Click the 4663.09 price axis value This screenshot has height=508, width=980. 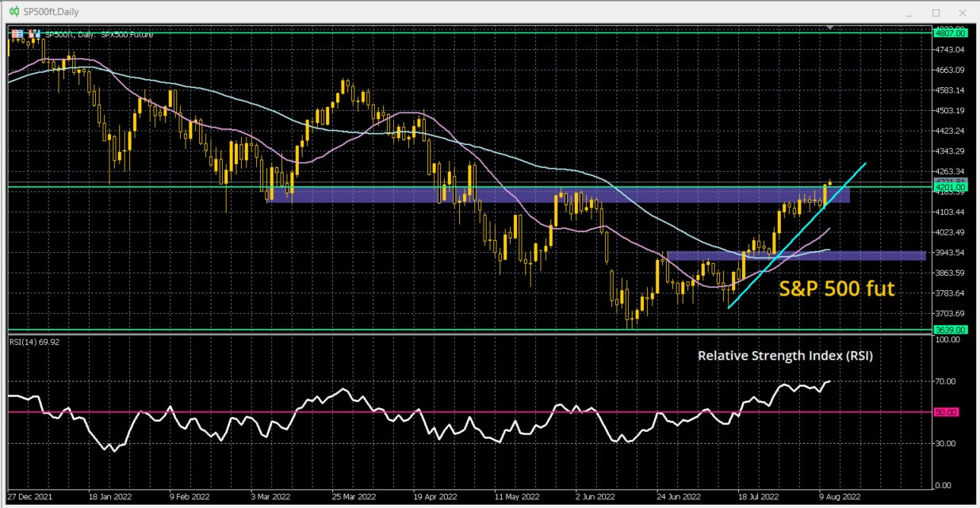click(x=949, y=71)
